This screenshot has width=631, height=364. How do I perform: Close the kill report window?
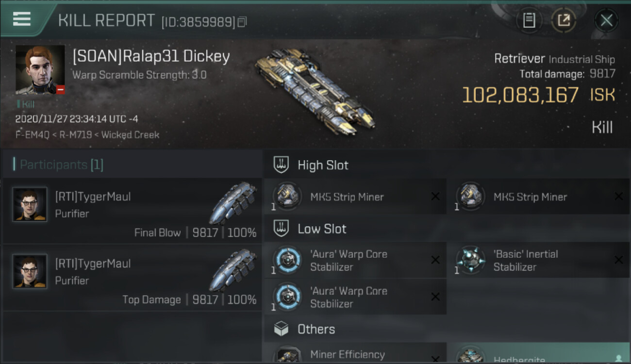pyautogui.click(x=606, y=20)
